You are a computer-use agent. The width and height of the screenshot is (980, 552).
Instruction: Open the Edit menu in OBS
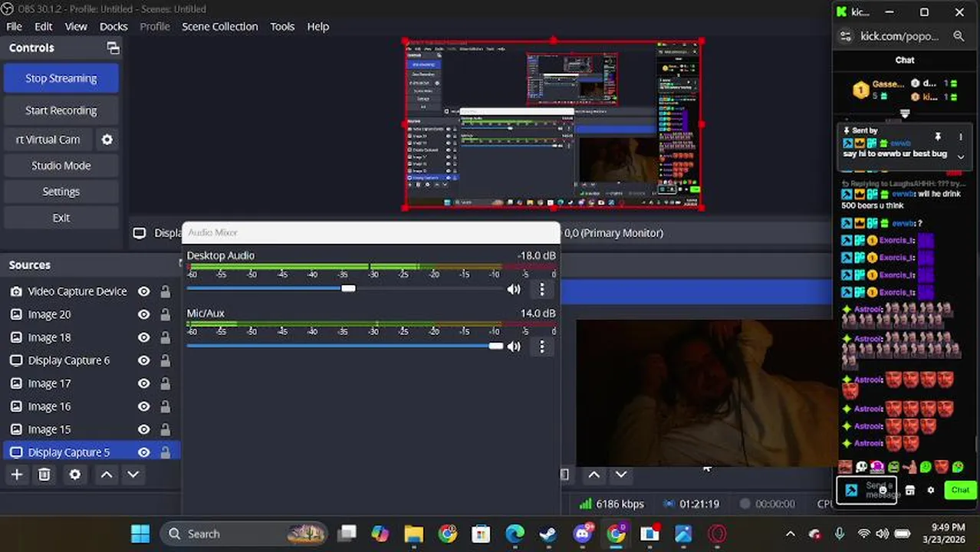43,26
